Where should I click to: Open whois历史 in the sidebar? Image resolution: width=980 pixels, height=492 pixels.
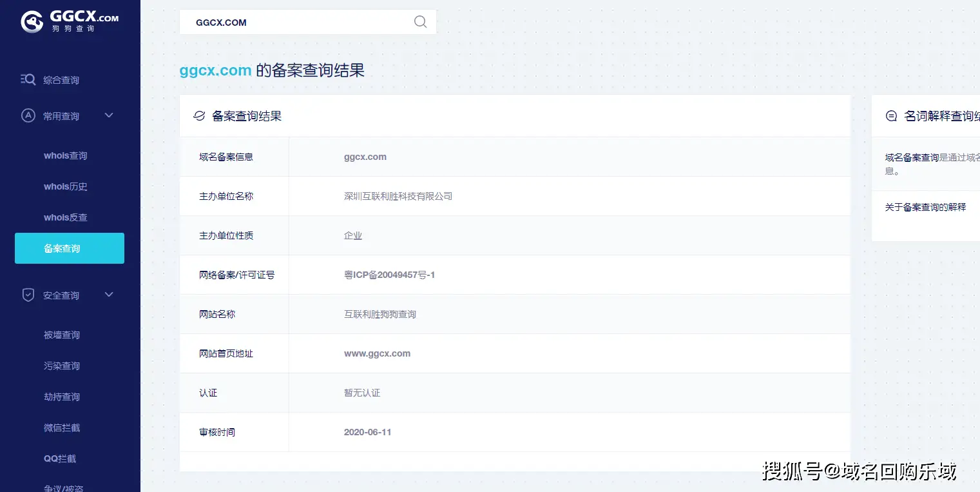click(x=66, y=186)
